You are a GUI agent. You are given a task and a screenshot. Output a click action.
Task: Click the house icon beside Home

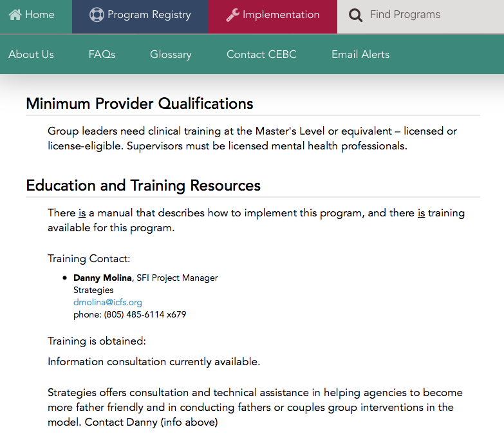15,15
